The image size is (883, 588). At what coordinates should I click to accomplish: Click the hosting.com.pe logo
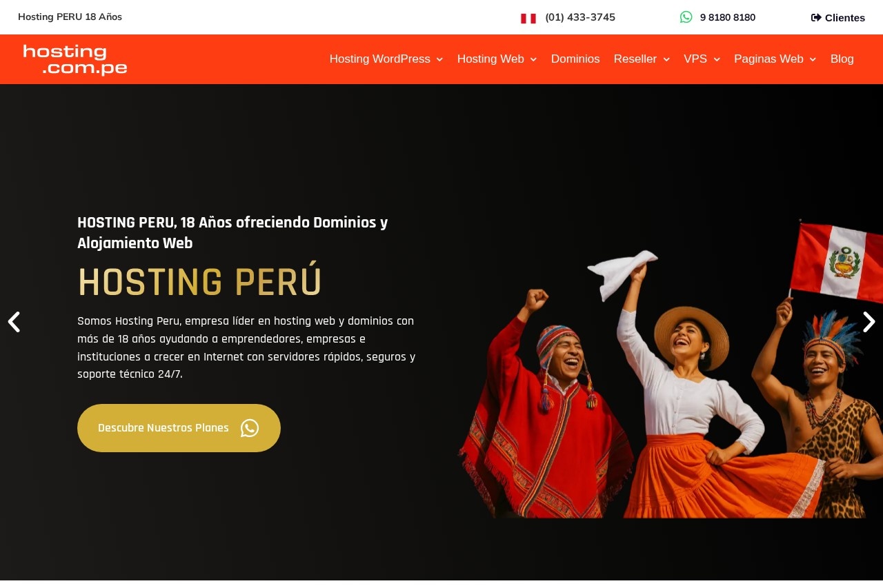[75, 60]
